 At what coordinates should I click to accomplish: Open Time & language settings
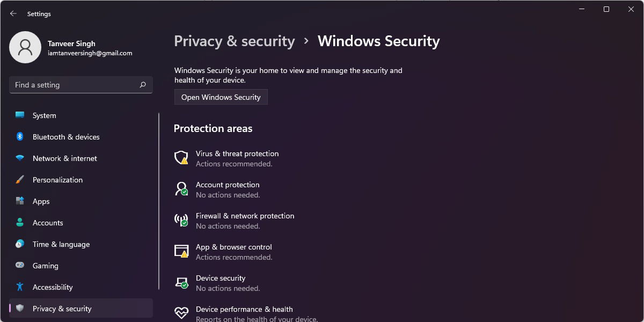[81, 244]
